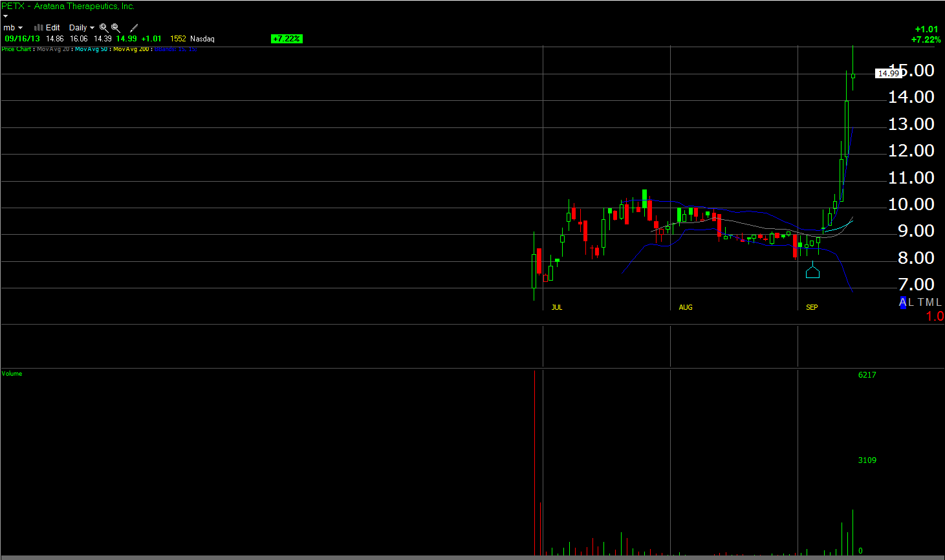The image size is (945, 560).
Task: Click the MovAvg 20 legend label
Action: pos(53,49)
